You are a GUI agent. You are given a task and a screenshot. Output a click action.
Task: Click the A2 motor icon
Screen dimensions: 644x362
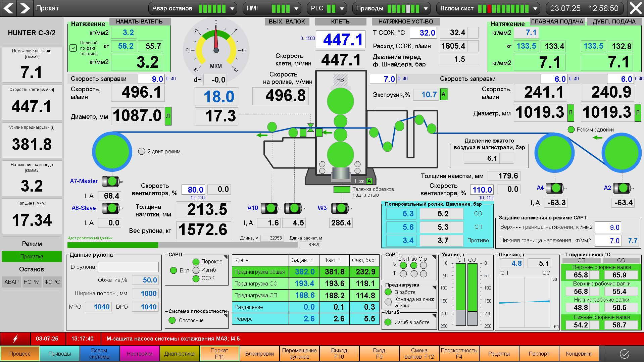pyautogui.click(x=623, y=188)
